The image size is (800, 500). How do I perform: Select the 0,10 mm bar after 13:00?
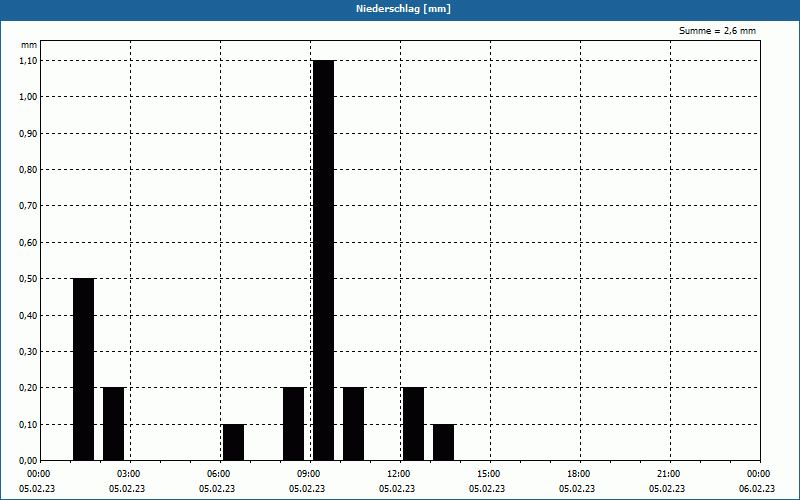click(443, 442)
